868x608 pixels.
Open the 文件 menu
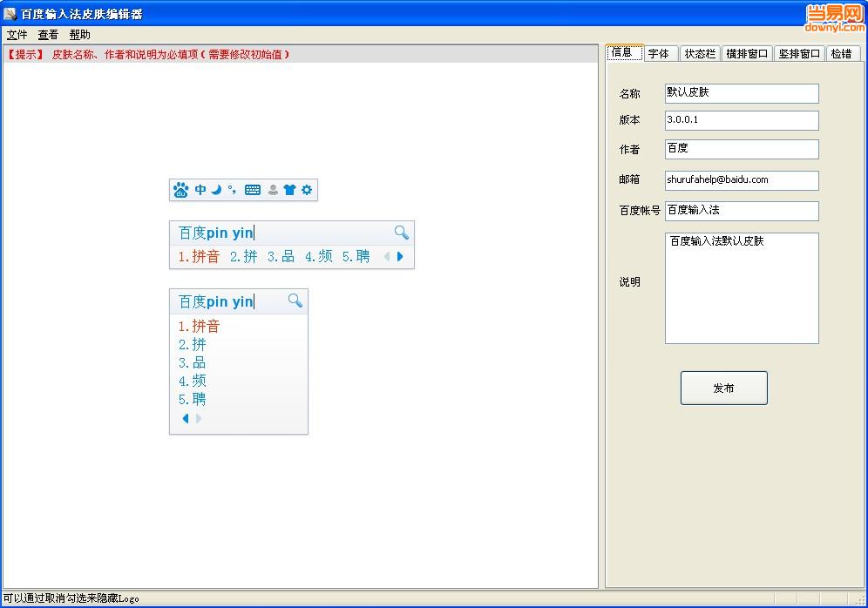click(17, 35)
